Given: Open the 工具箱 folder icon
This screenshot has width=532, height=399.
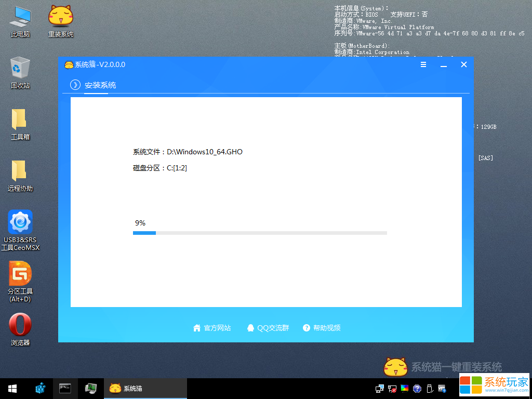Looking at the screenshot, I should point(20,124).
